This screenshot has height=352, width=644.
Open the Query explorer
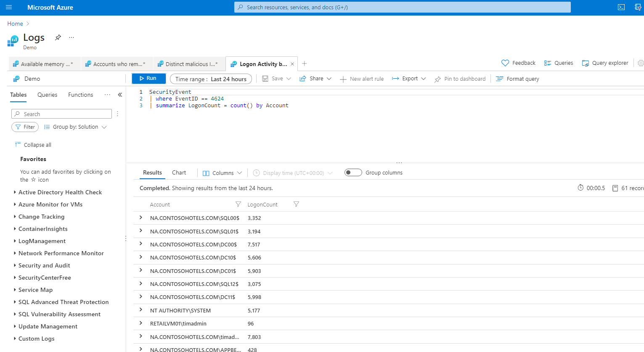[604, 62]
